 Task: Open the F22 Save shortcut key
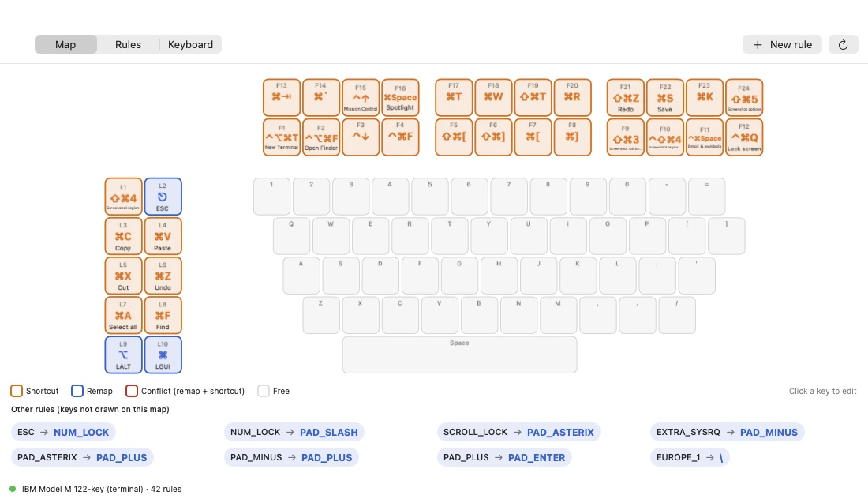pyautogui.click(x=665, y=97)
